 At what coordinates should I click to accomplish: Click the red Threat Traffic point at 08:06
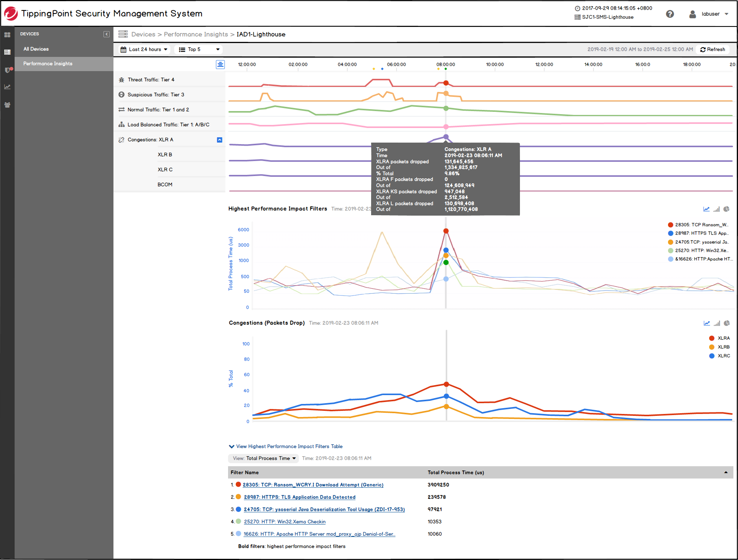coord(446,83)
